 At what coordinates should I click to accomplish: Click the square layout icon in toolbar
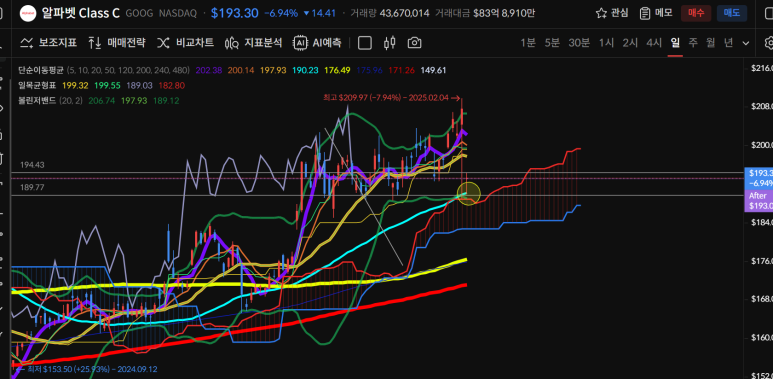365,43
